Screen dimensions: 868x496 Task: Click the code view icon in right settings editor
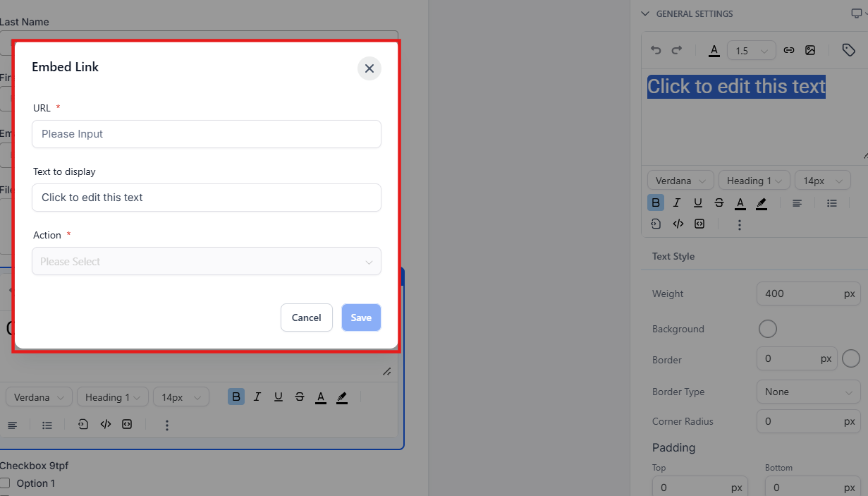pos(678,224)
